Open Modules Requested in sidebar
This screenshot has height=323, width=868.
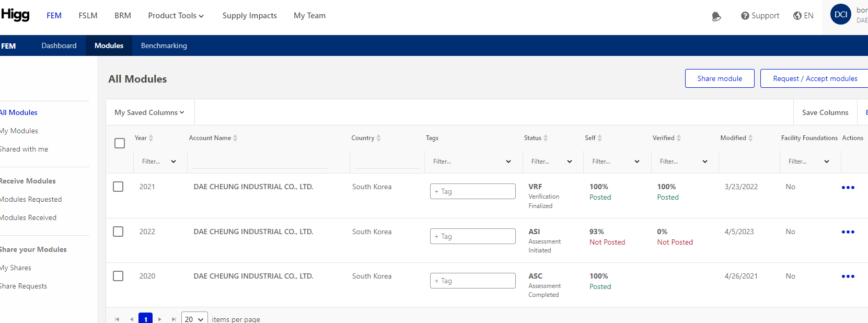tap(31, 199)
